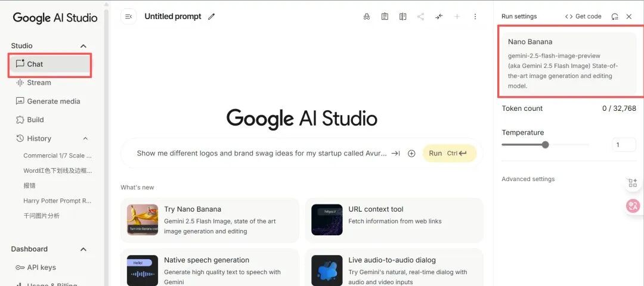This screenshot has width=644, height=286.
Task: Collapse the Studio section chevron
Action: click(x=83, y=46)
